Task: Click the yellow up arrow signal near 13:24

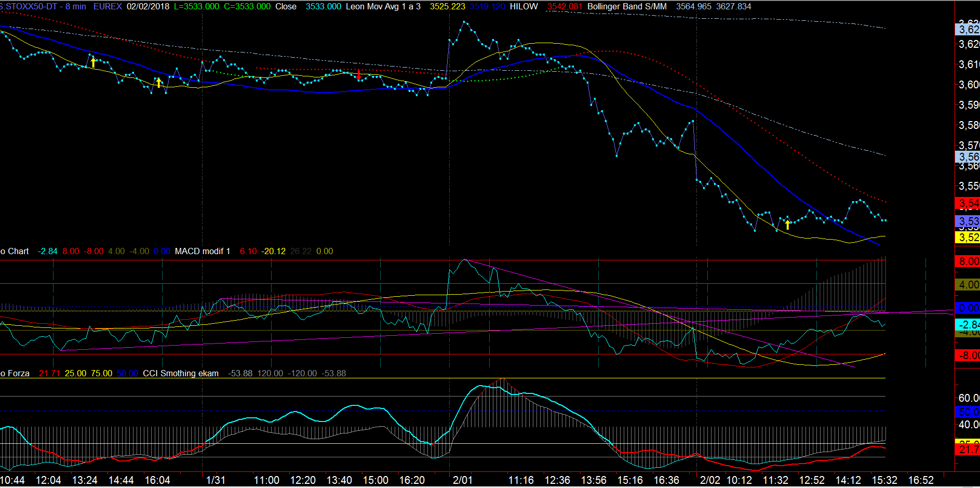Action: (x=93, y=62)
